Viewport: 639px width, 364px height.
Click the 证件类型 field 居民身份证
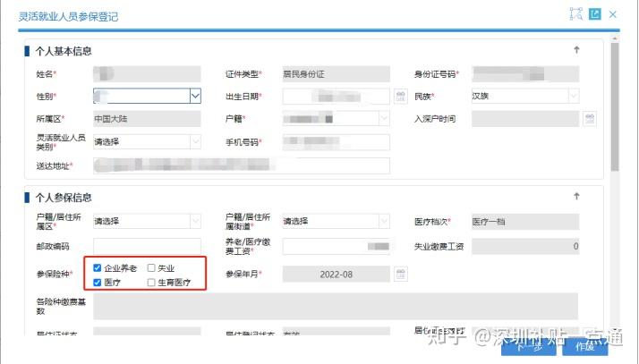337,73
